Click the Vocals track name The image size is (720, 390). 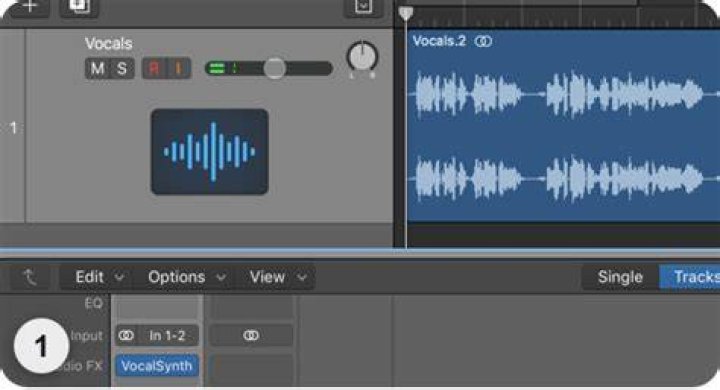click(x=109, y=44)
